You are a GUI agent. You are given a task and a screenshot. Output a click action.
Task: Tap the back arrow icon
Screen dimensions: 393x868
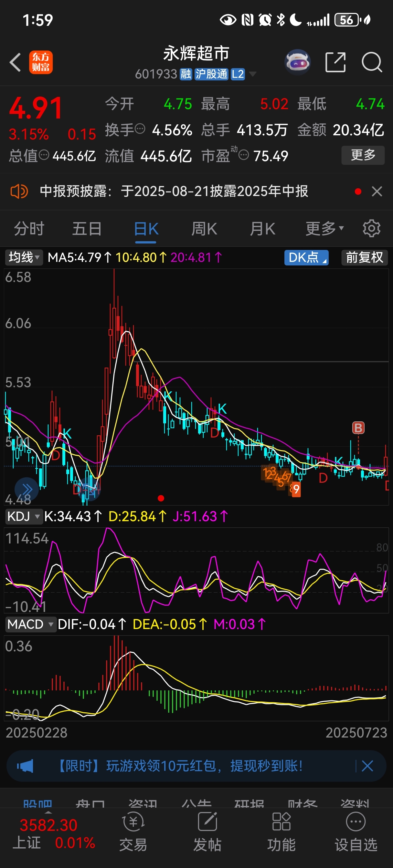coord(16,62)
